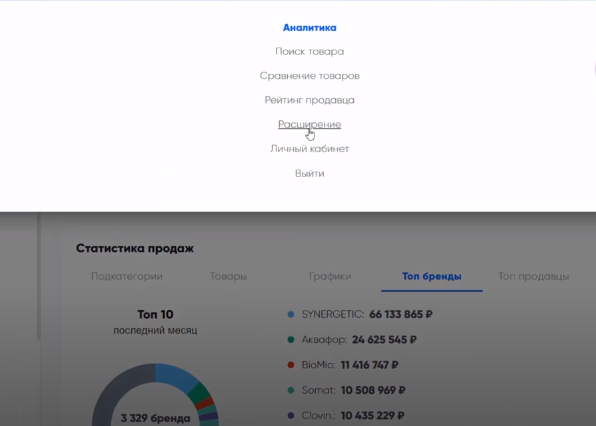The height and width of the screenshot is (426, 596).
Task: Click the underlined Расширение link
Action: pyautogui.click(x=309, y=125)
